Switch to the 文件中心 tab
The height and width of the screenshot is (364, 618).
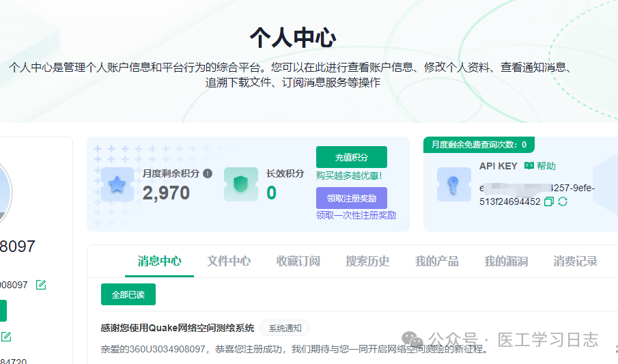[x=229, y=261]
